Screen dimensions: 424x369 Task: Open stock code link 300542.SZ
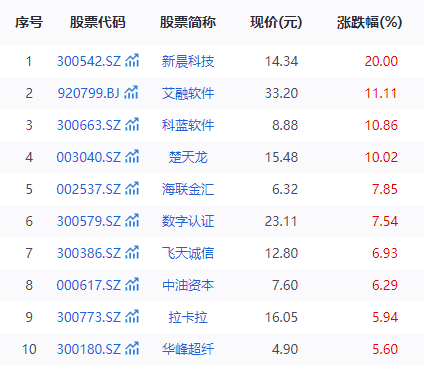tap(89, 61)
